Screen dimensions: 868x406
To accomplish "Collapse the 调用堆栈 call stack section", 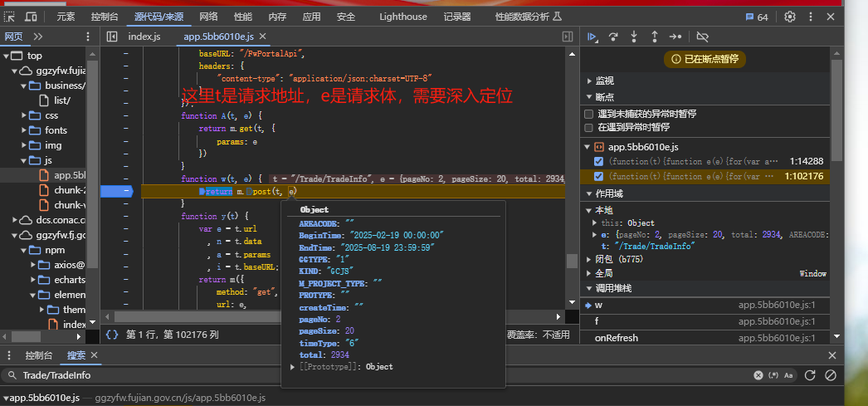I will 589,288.
